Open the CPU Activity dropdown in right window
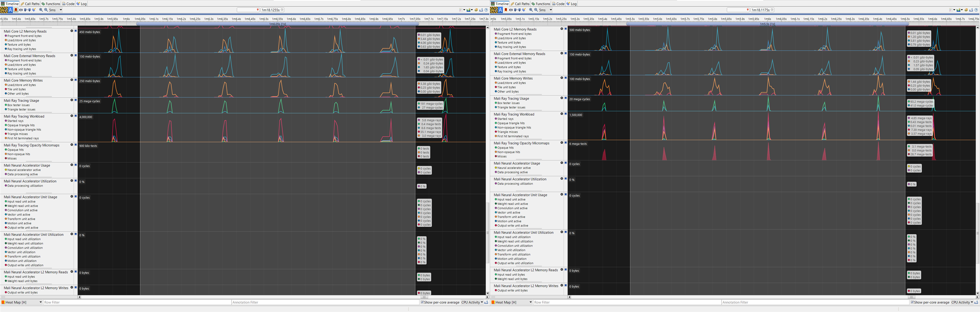The image size is (980, 312). [x=962, y=302]
